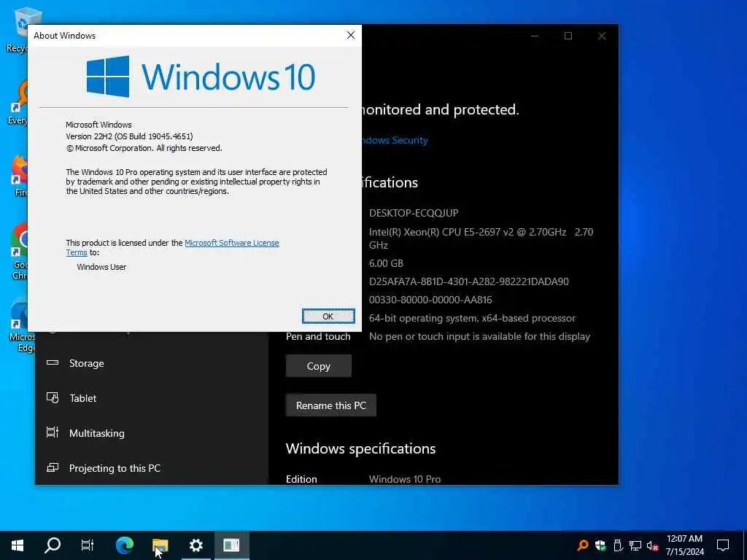Select the Multitasking icon in Settings sidebar
The image size is (747, 560).
tap(53, 432)
